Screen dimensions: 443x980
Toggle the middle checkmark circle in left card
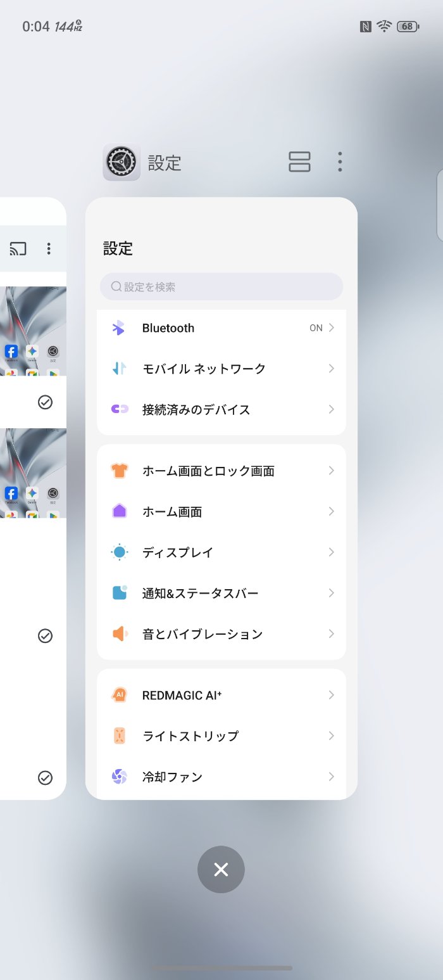[x=45, y=636]
